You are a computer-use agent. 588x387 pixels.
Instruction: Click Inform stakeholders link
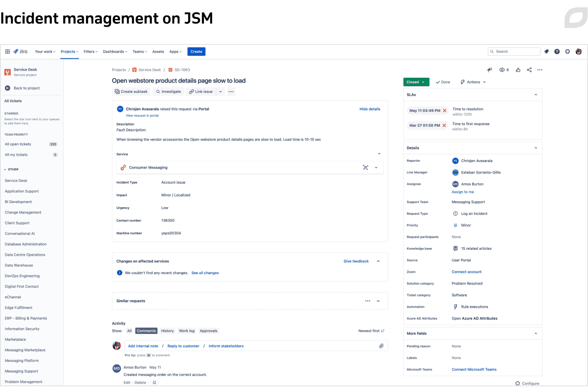(226, 346)
